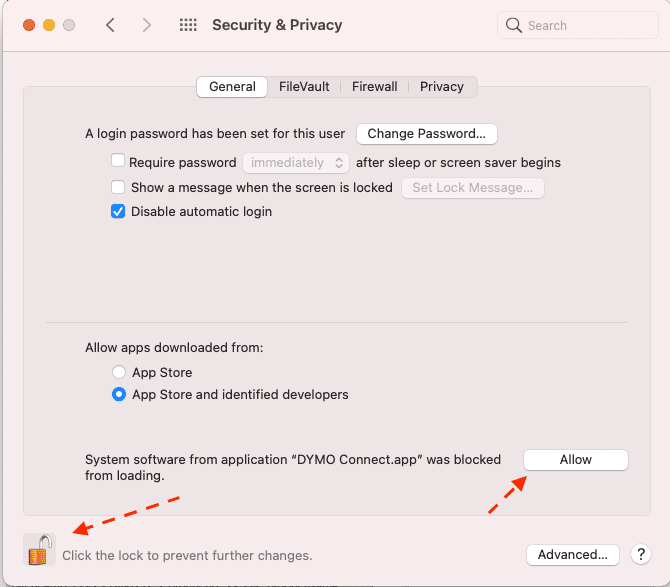Minimize window using the yellow button
The image size is (670, 587).
(49, 25)
